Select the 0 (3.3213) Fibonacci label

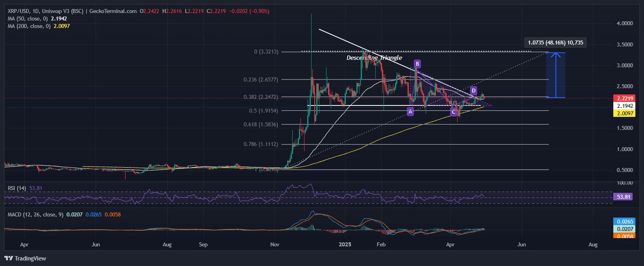coord(266,52)
